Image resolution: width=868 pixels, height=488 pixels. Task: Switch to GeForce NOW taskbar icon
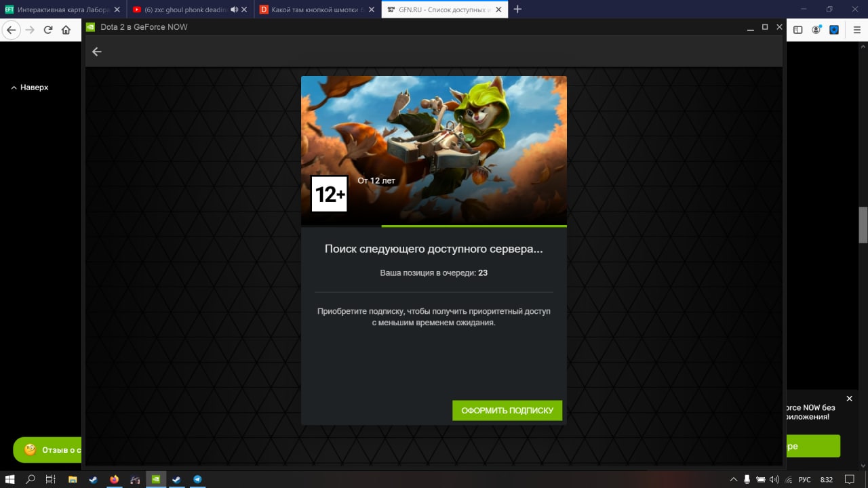[x=156, y=479]
